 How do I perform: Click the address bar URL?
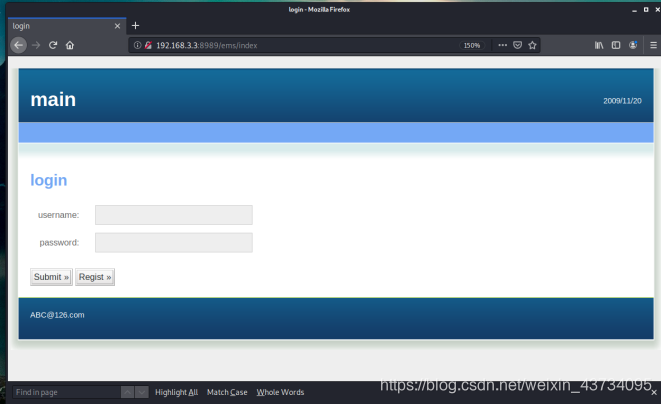[x=206, y=45]
